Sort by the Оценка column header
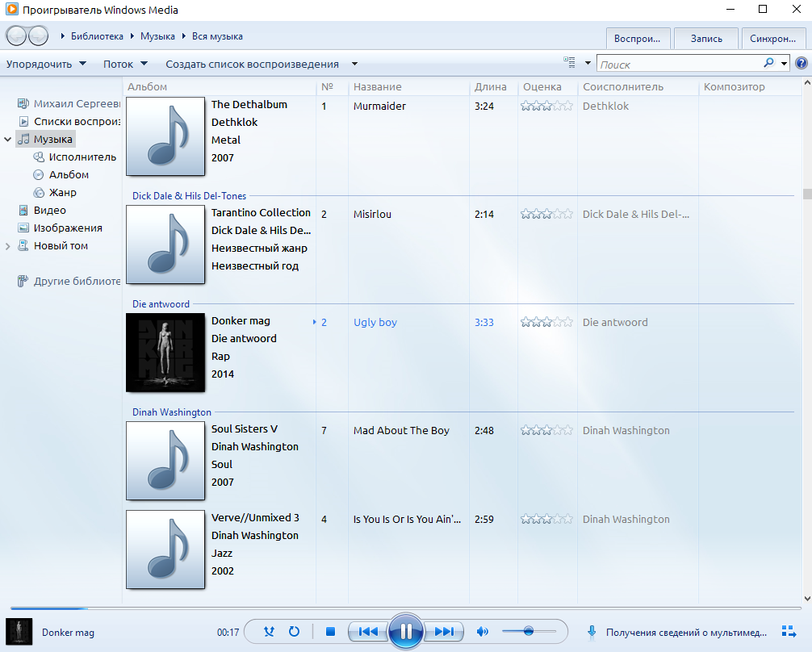This screenshot has width=812, height=652. point(548,86)
